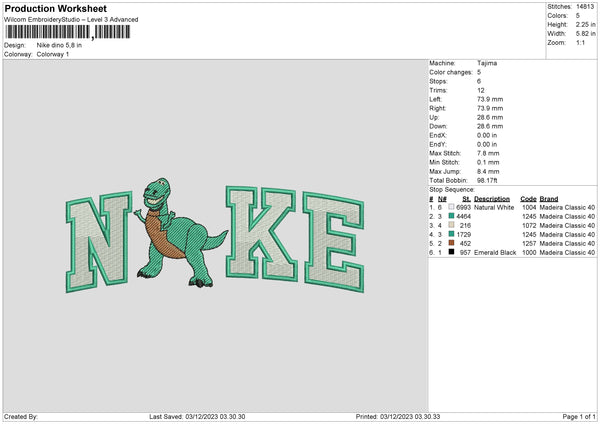Image resolution: width=600 pixels, height=424 pixels.
Task: Click the teal color swatch in stop row 4
Action: pyautogui.click(x=452, y=234)
